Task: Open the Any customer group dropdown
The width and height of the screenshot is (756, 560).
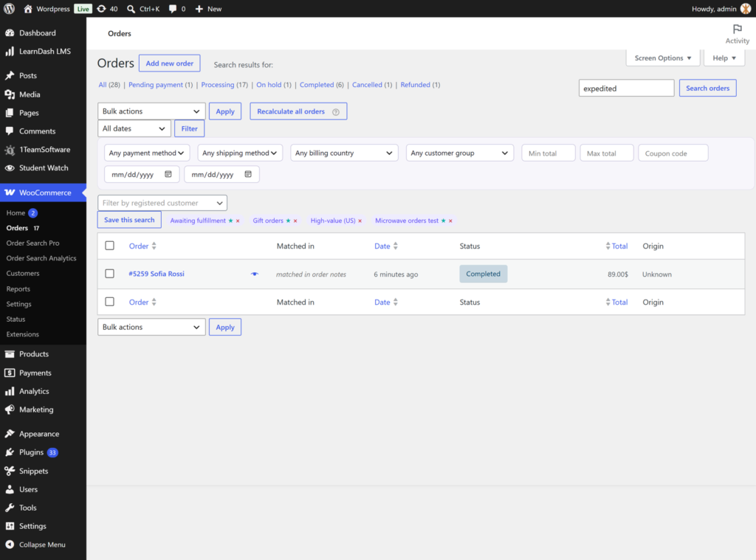Action: 460,153
